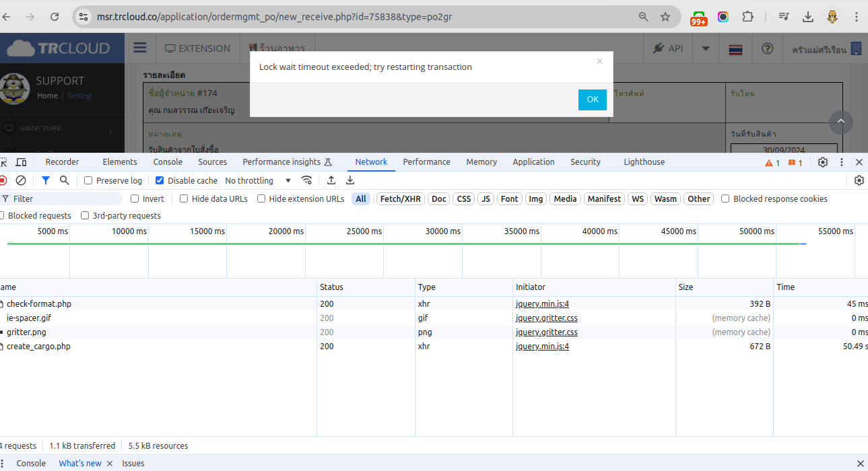Open the Extensions puzzle icon in Chrome
Viewport: 868px width, 471px height.
(x=747, y=17)
